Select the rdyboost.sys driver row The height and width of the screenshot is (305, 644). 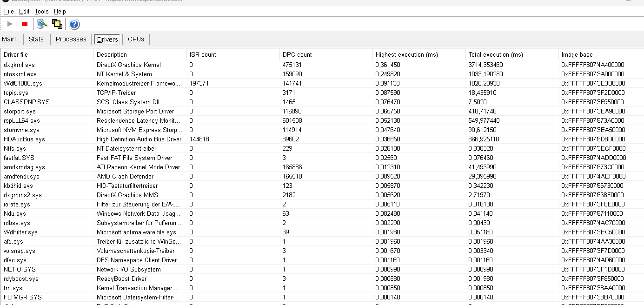coord(322,278)
